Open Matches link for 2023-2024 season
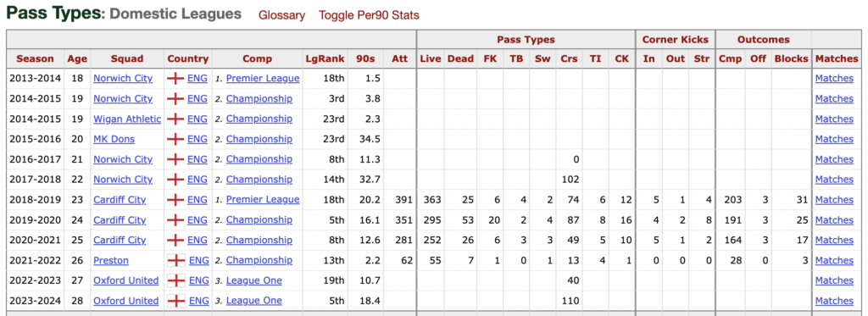The image size is (868, 316). (834, 301)
